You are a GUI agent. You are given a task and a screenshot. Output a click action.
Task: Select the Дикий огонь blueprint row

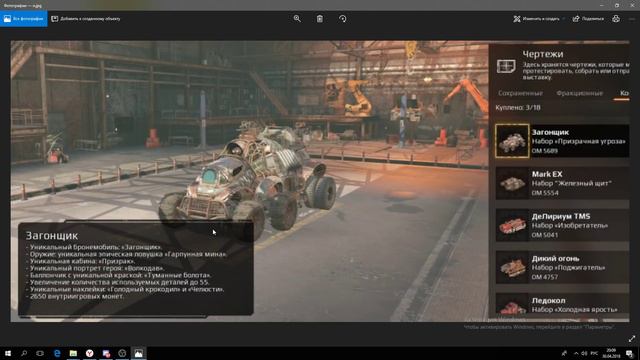click(562, 267)
